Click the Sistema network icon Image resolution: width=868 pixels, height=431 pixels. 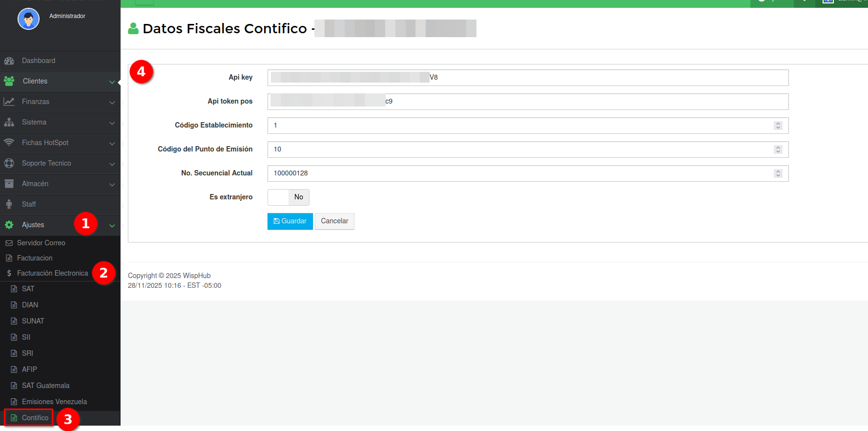[9, 122]
